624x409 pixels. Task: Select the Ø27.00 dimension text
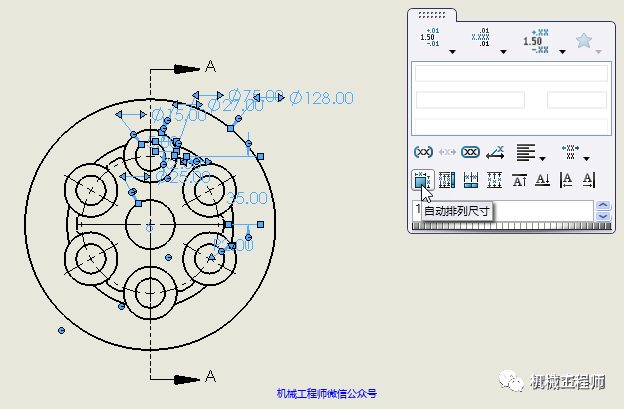pyautogui.click(x=236, y=105)
